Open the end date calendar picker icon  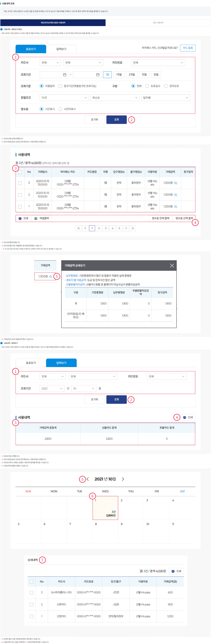pyautogui.click(x=98, y=75)
